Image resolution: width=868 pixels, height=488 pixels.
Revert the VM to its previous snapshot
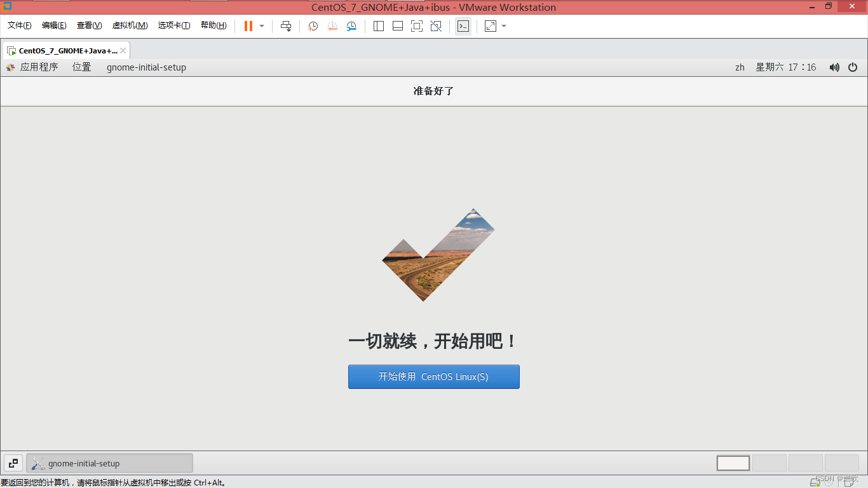[332, 26]
